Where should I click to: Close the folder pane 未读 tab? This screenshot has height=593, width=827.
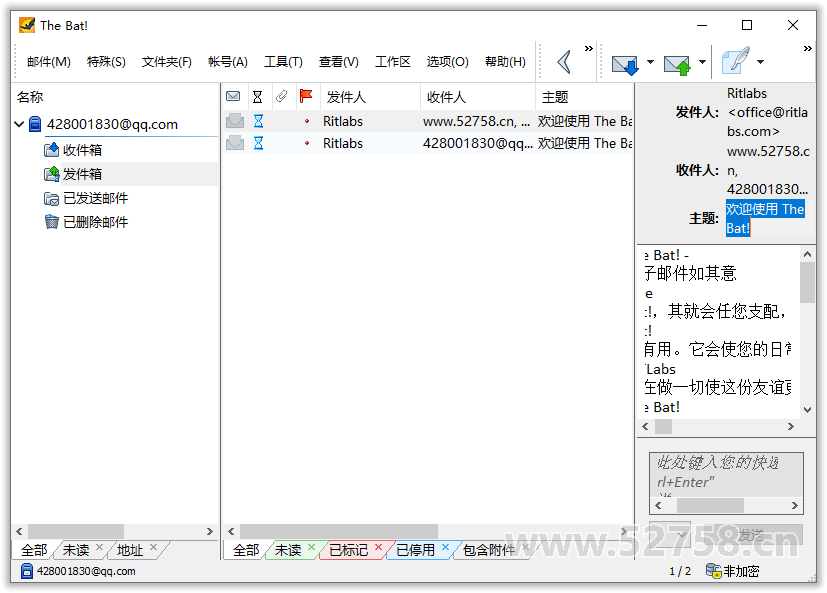100,547
